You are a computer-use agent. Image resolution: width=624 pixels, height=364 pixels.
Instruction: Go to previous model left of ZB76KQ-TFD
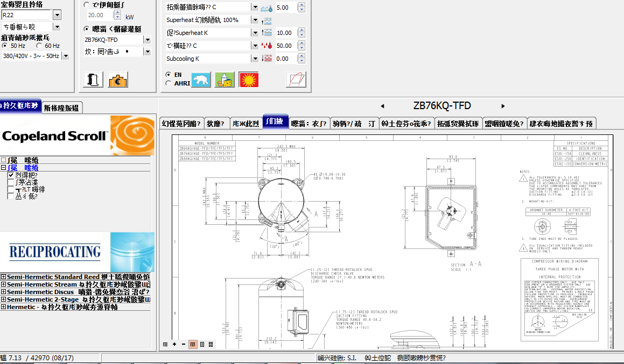(382, 106)
